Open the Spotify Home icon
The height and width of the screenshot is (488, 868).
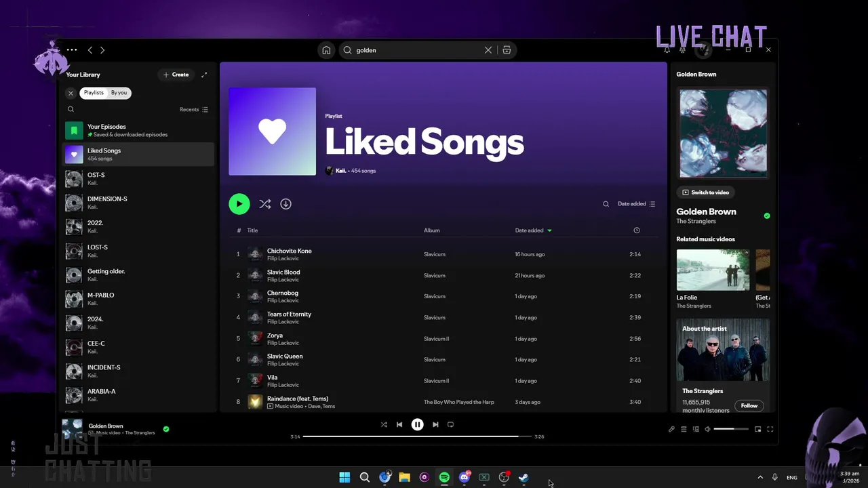pyautogui.click(x=326, y=50)
